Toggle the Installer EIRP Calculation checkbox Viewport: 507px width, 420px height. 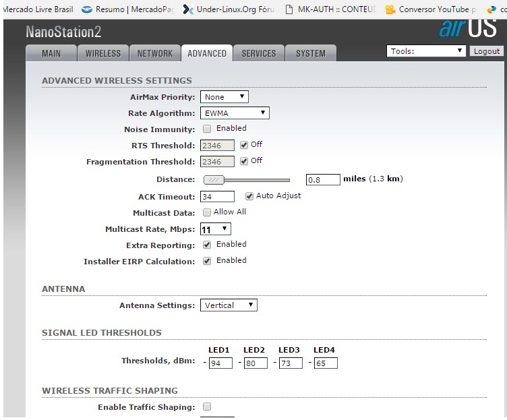pos(207,261)
